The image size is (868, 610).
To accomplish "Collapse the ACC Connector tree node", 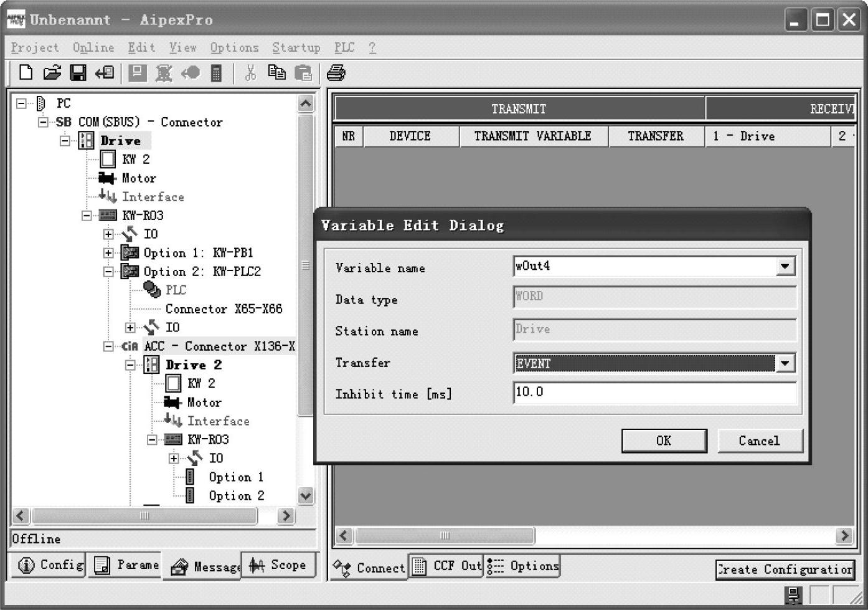I will click(108, 346).
